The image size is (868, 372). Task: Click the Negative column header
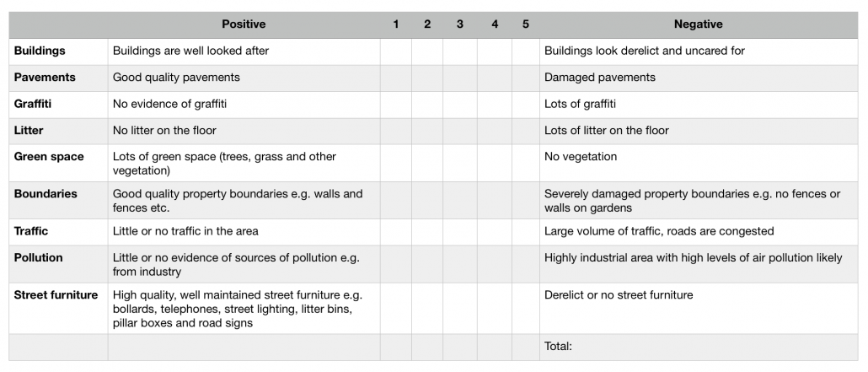point(698,24)
